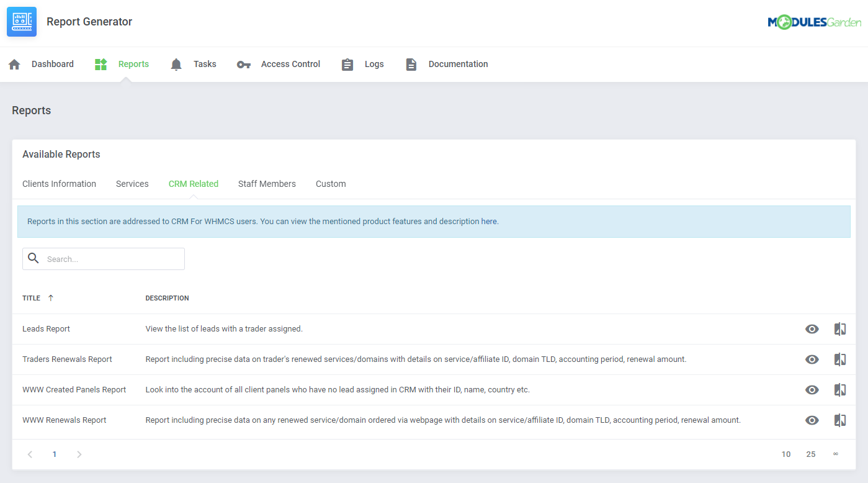Select the CRM Related tab
Image resolution: width=868 pixels, height=483 pixels.
pyautogui.click(x=194, y=184)
